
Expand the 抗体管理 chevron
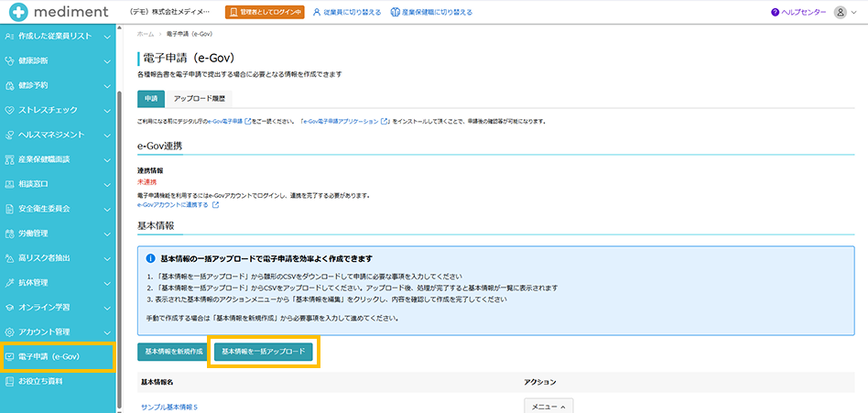107,282
